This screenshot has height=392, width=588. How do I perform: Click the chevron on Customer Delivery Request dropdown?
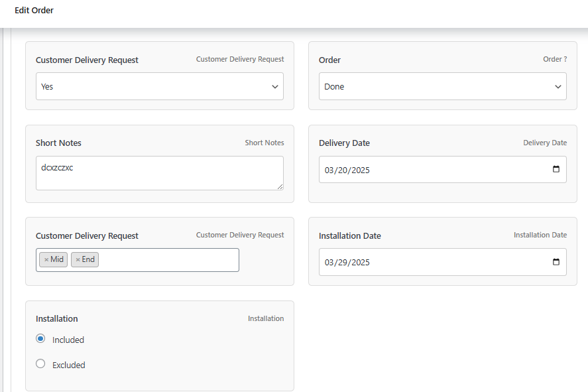[274, 86]
